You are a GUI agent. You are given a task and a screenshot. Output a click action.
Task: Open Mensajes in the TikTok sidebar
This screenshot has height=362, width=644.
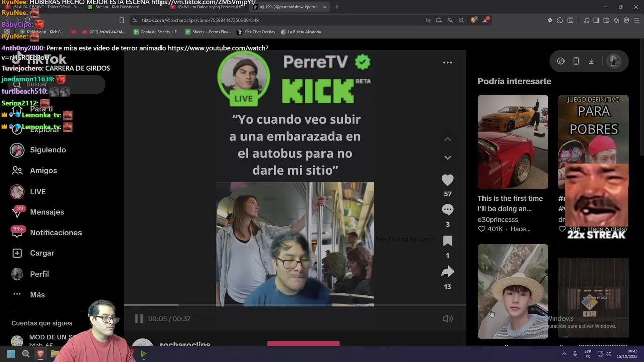point(47,212)
